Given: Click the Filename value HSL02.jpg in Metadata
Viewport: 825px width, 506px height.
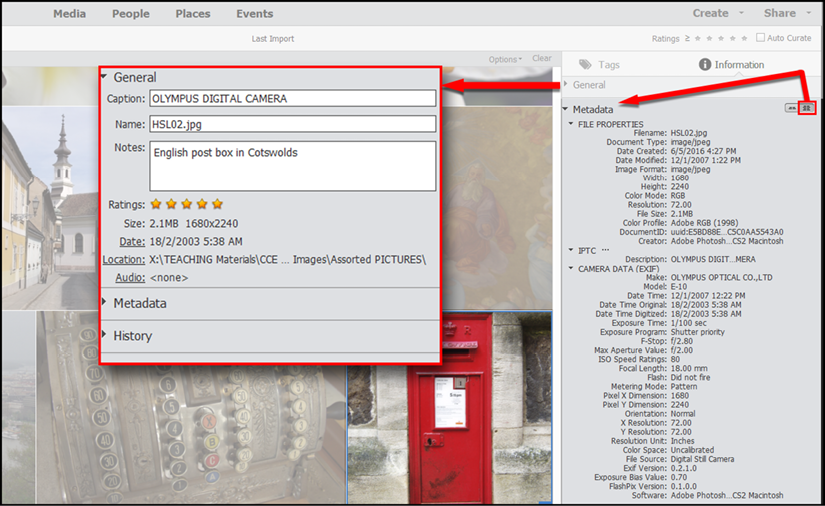Looking at the screenshot, I should click(x=689, y=133).
